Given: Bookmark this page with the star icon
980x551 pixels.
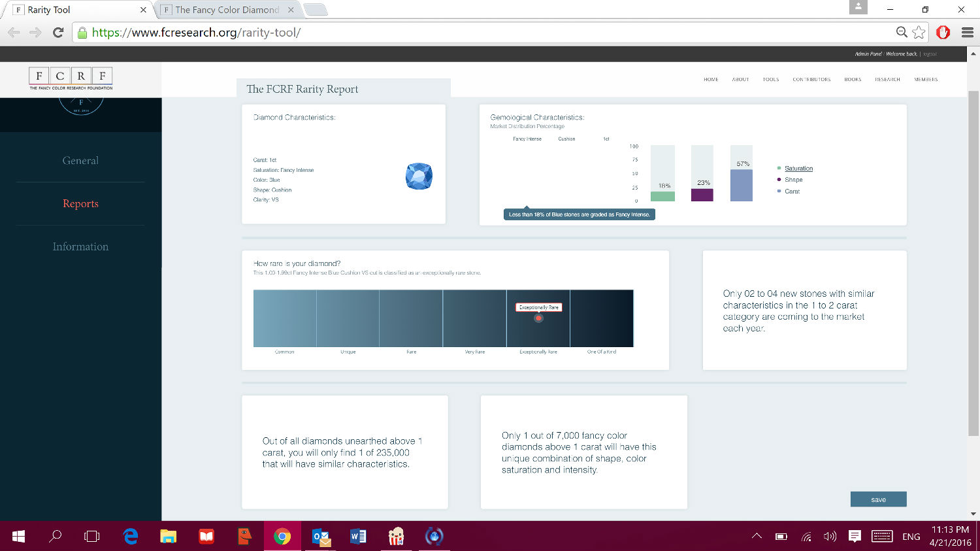Looking at the screenshot, I should pos(919,32).
